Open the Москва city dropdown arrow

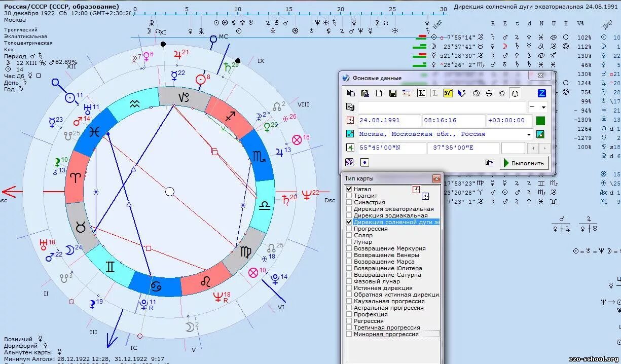[529, 134]
